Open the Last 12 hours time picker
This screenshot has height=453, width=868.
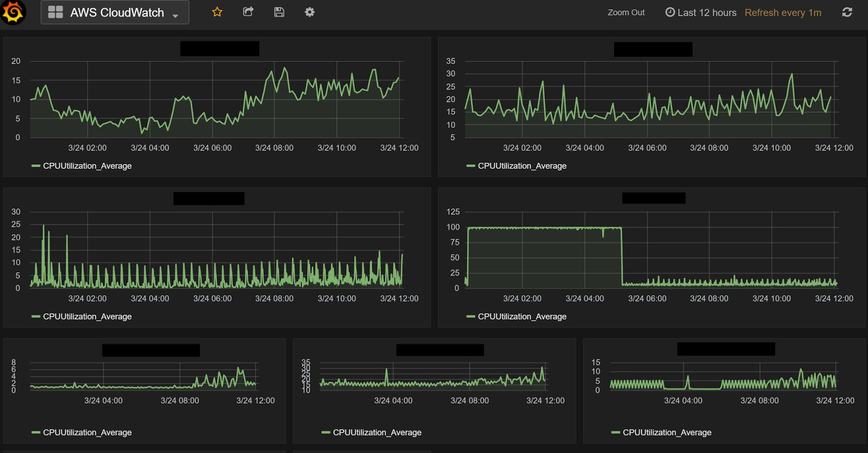click(x=701, y=12)
